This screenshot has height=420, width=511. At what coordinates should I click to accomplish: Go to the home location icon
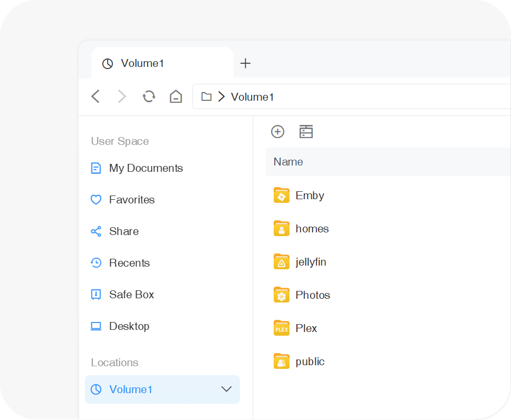click(x=176, y=96)
